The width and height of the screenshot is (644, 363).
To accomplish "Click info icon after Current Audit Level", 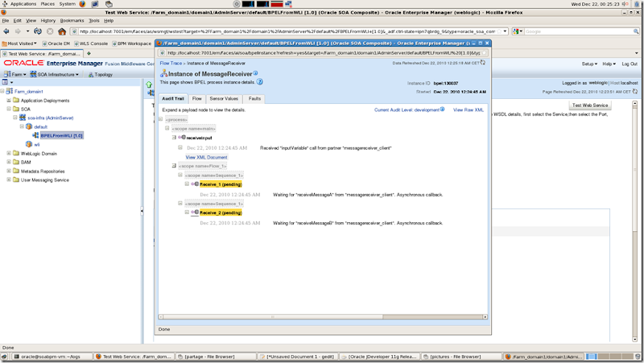I will (442, 109).
